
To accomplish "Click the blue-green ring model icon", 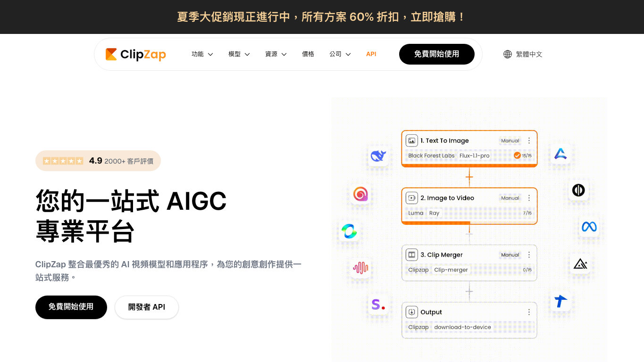I will 349,231.
